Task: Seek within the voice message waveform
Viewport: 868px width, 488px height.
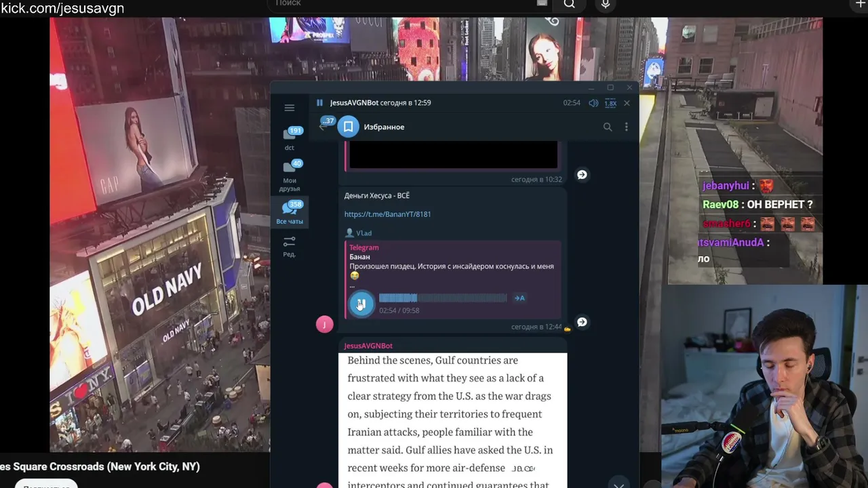Action: (x=443, y=298)
